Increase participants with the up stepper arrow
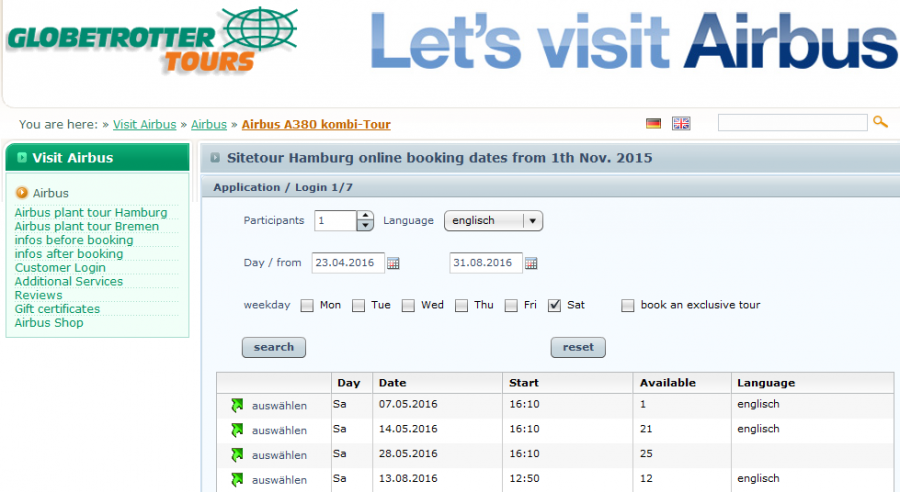The image size is (900, 492). [x=365, y=216]
